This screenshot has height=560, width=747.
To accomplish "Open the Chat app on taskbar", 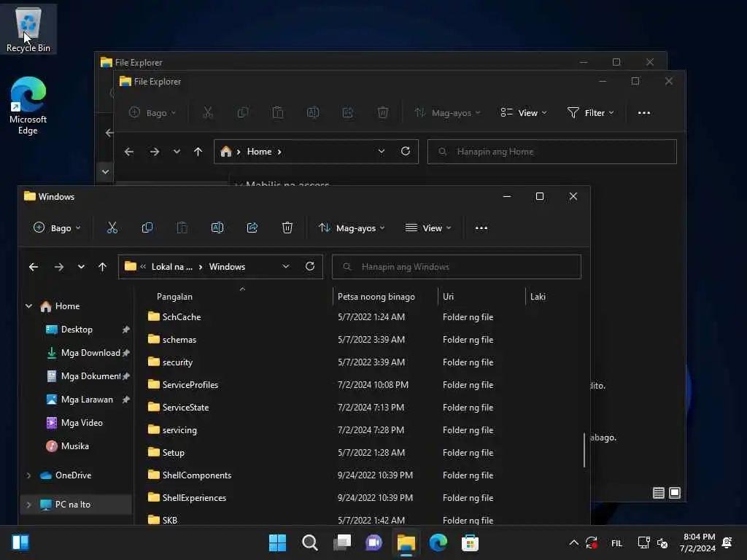I will [x=374, y=542].
